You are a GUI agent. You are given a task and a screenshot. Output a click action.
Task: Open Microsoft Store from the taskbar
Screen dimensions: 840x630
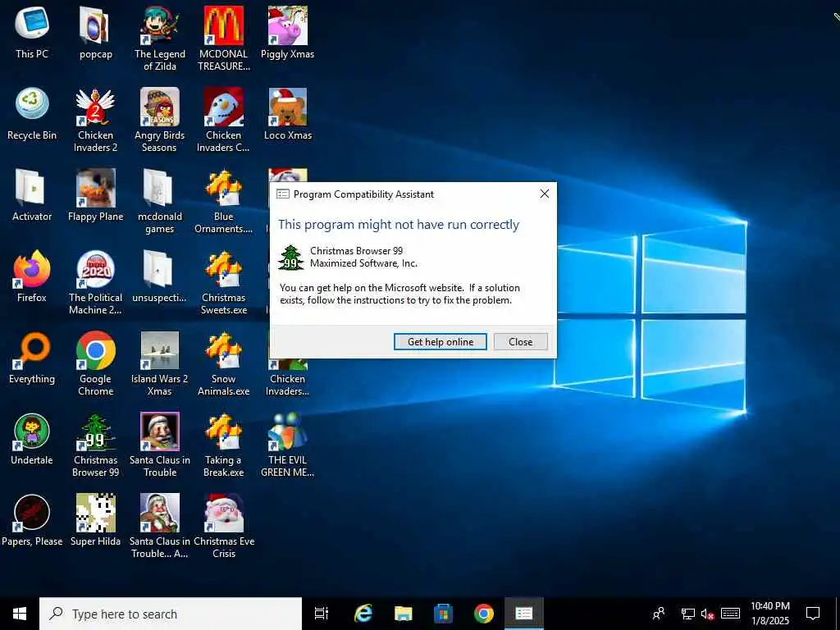tap(443, 614)
